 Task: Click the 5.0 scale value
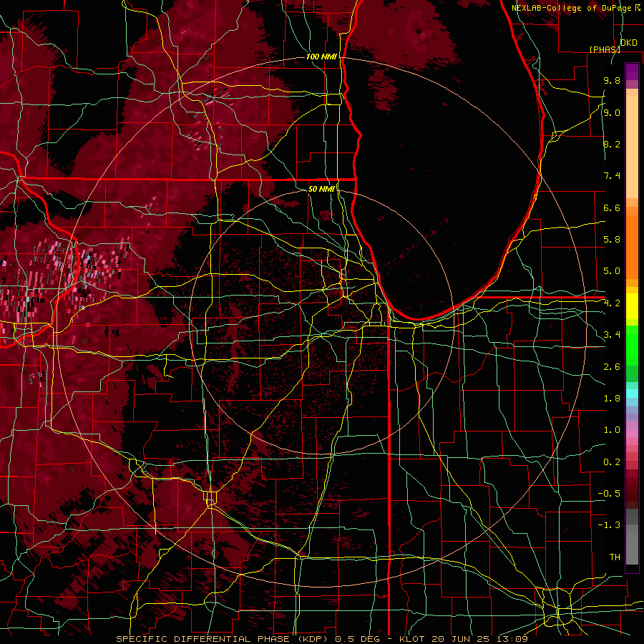tap(612, 271)
